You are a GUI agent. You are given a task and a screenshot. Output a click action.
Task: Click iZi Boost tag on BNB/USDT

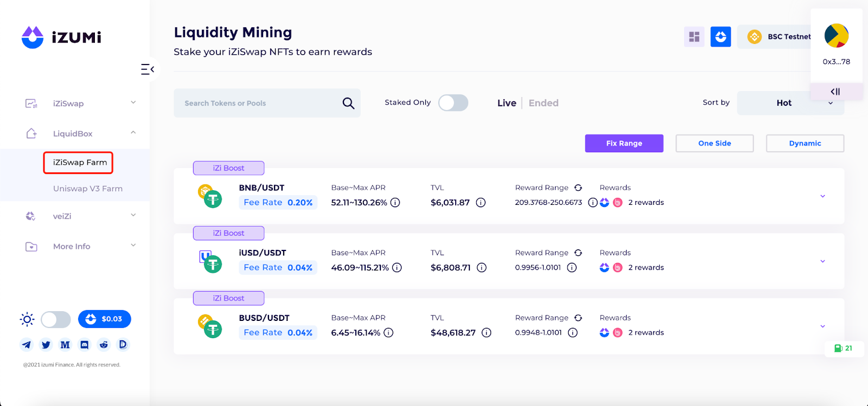(x=228, y=168)
